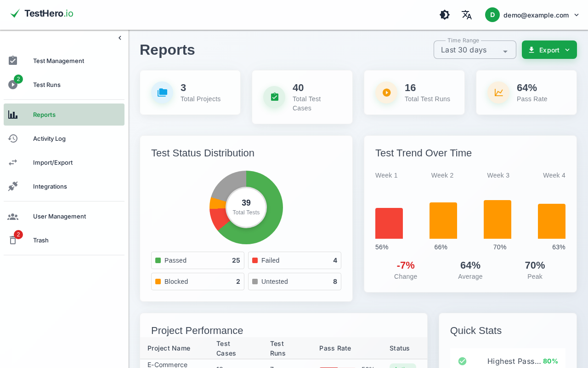Click the Week 1 red bar
Screen dimensions: 588x368
(x=389, y=223)
